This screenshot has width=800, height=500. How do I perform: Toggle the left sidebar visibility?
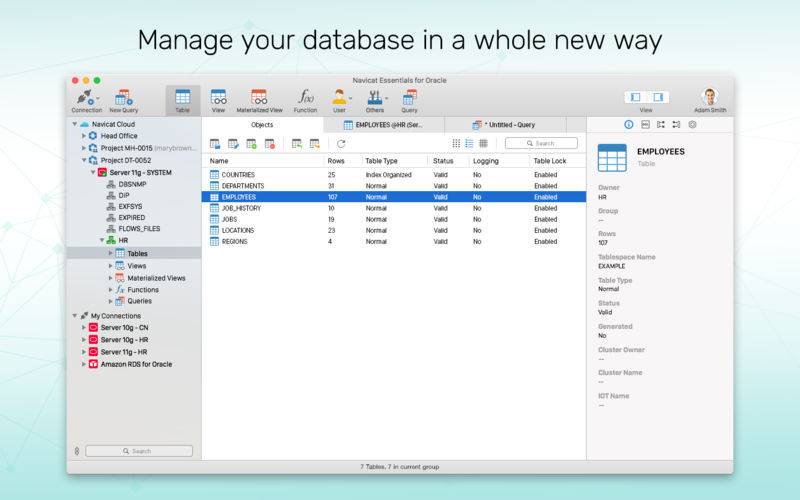[x=636, y=97]
